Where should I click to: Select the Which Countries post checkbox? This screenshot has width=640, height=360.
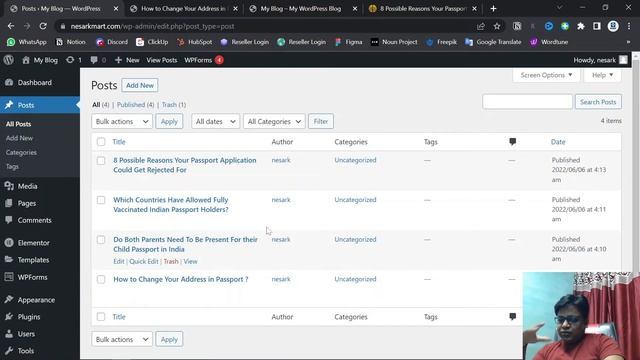pyautogui.click(x=101, y=200)
